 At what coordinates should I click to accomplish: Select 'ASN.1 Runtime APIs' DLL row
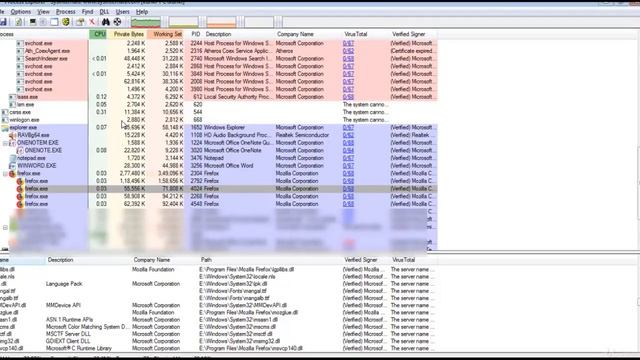click(x=218, y=320)
